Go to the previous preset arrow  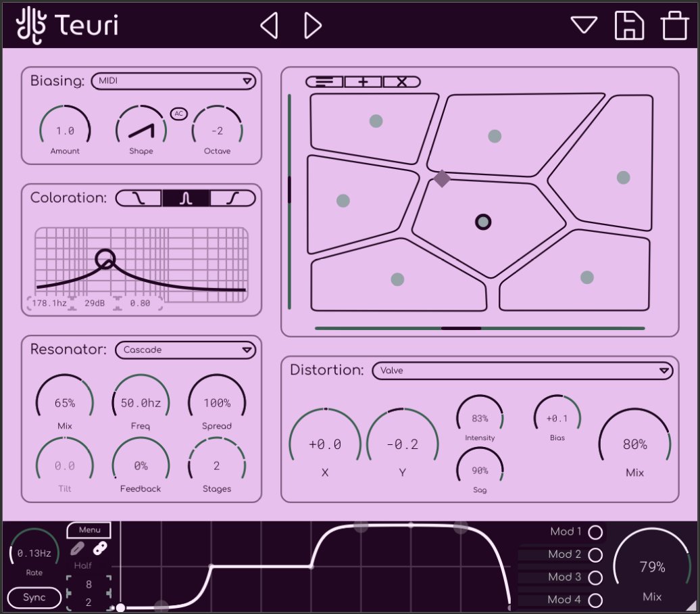[269, 25]
